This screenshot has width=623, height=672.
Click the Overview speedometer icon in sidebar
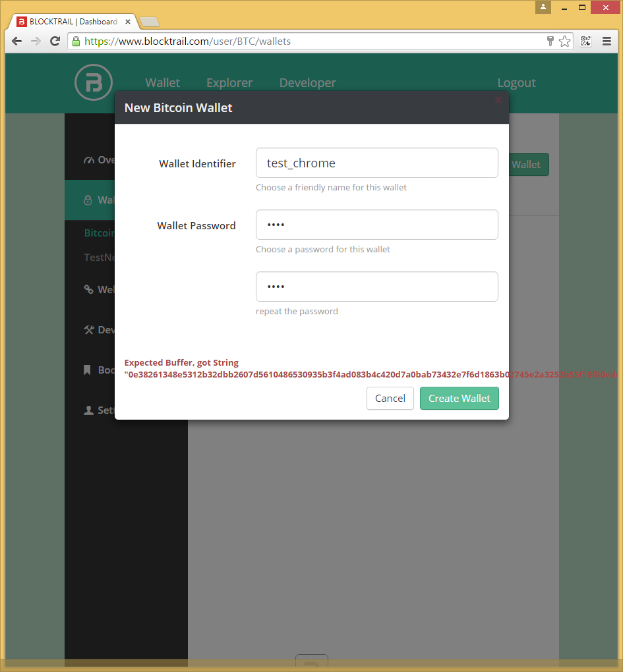tap(89, 160)
